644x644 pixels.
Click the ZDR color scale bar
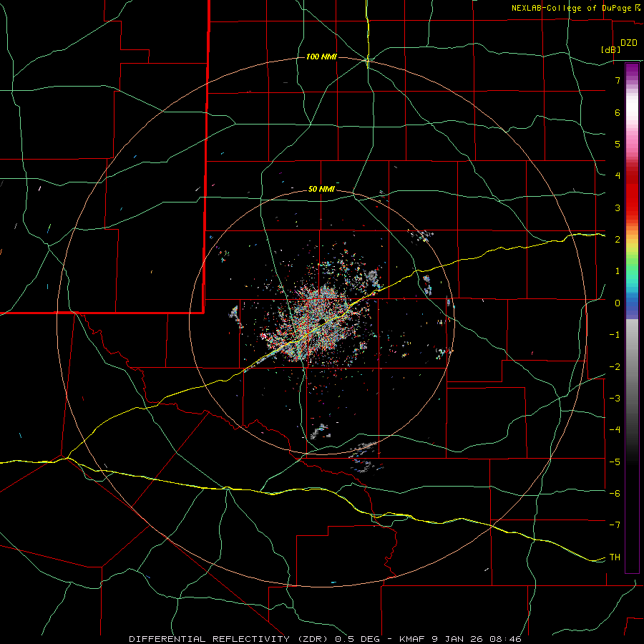(632, 318)
